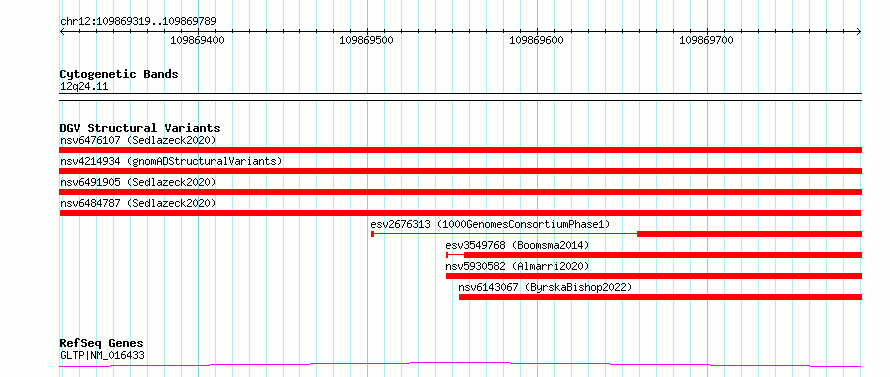
Task: Select the red bar for nsv6476107
Action: pos(460,150)
